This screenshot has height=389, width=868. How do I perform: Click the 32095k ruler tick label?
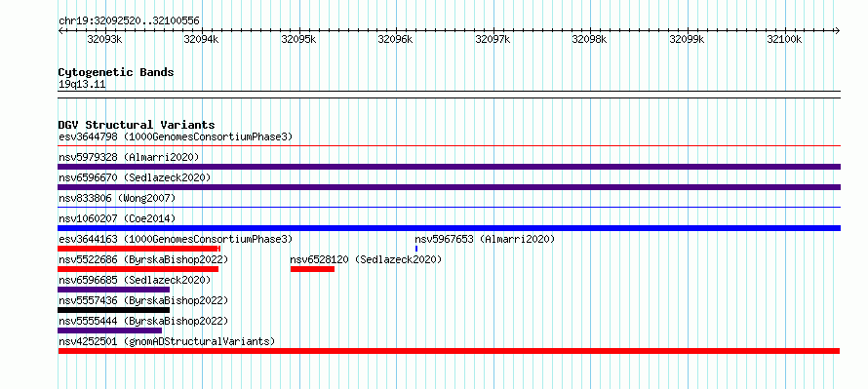pos(298,39)
